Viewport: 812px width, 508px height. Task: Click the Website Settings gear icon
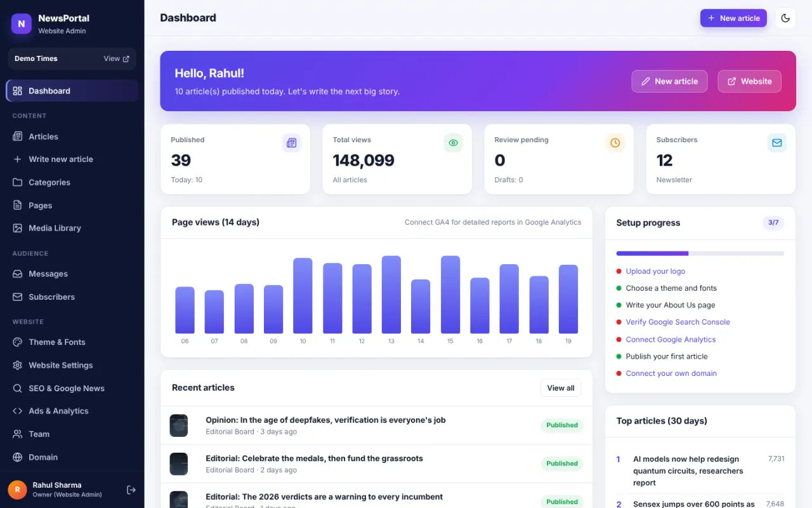[17, 365]
